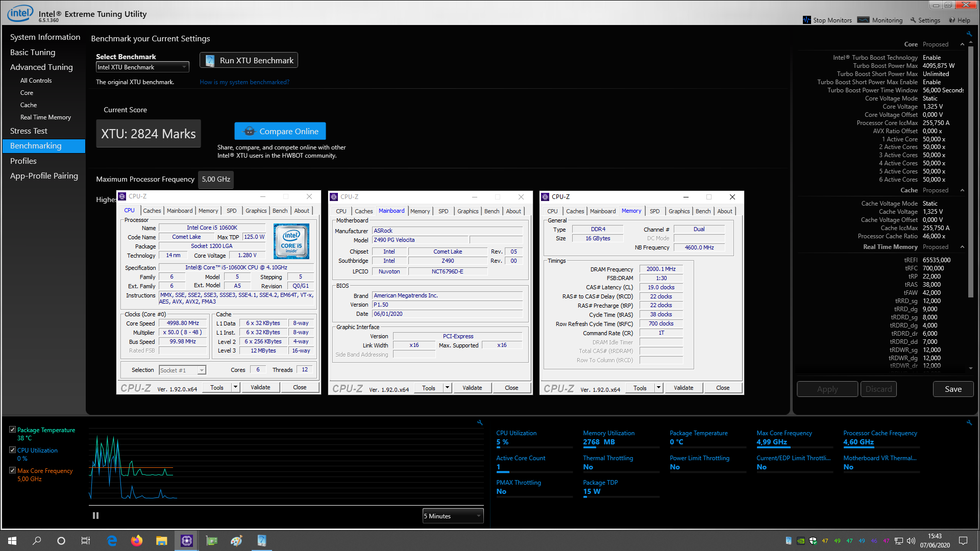Click CPU-Z icon in the Memory window title
The image size is (980, 551).
coord(545,197)
